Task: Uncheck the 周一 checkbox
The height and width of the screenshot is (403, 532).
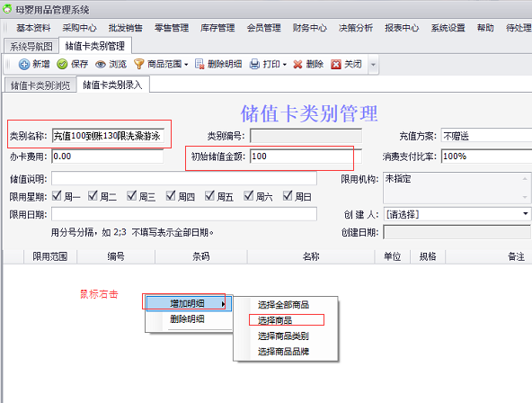Action: 57,196
